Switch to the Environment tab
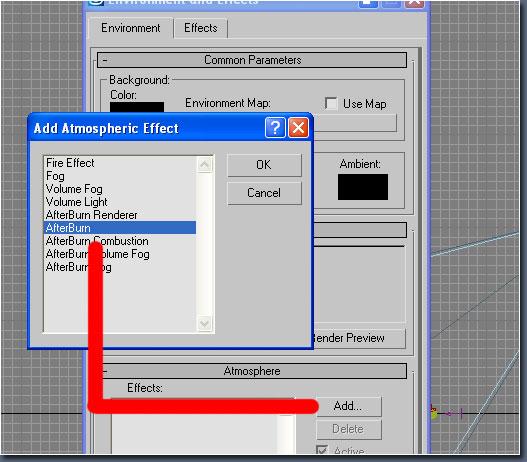The width and height of the screenshot is (527, 462). (131, 28)
